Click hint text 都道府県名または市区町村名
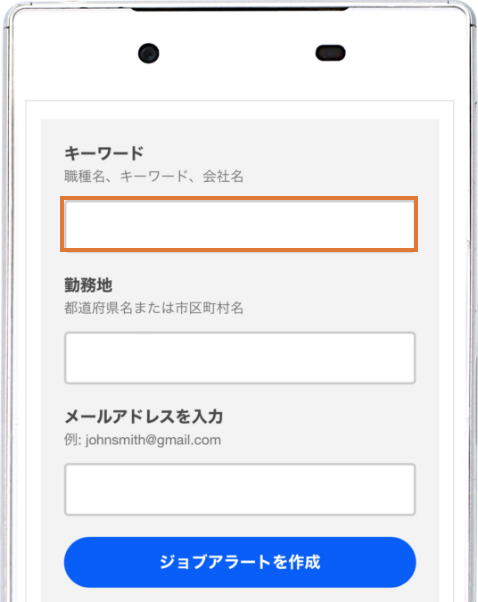Viewport: 478px width, 602px height. tap(154, 308)
